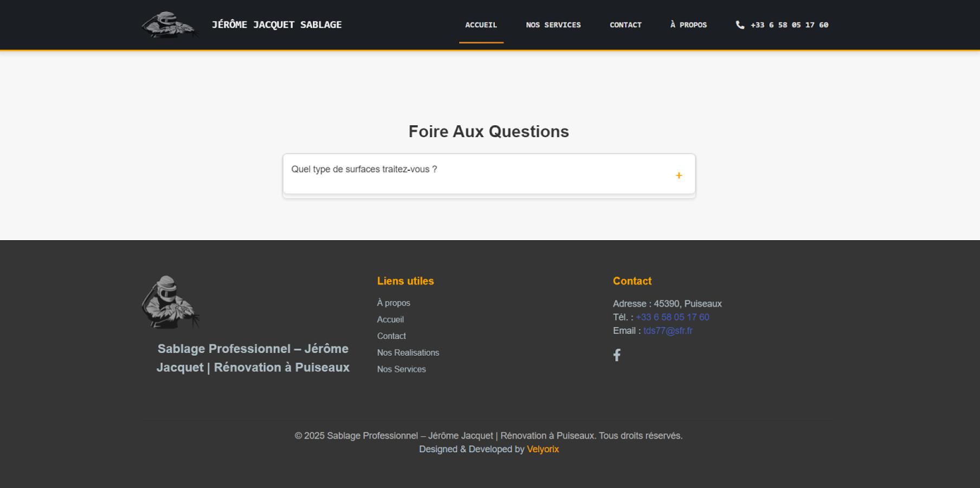
Task: Follow the Accueil link in the footer
Action: 390,320
